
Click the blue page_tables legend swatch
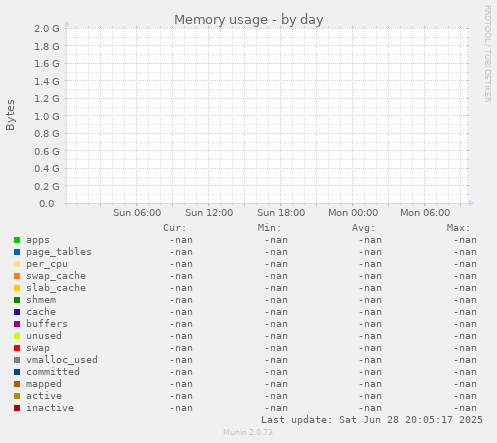pyautogui.click(x=17, y=252)
